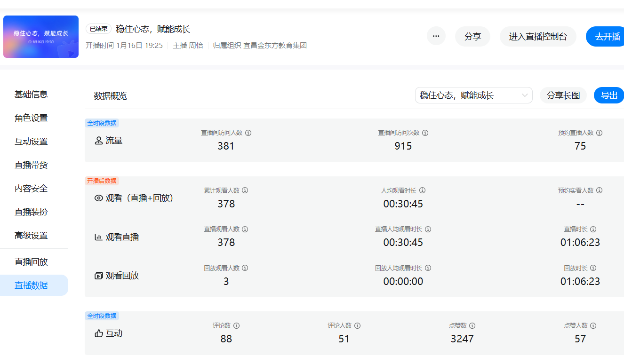Open the 直播回放 sidebar section
The width and height of the screenshot is (624, 364).
31,262
